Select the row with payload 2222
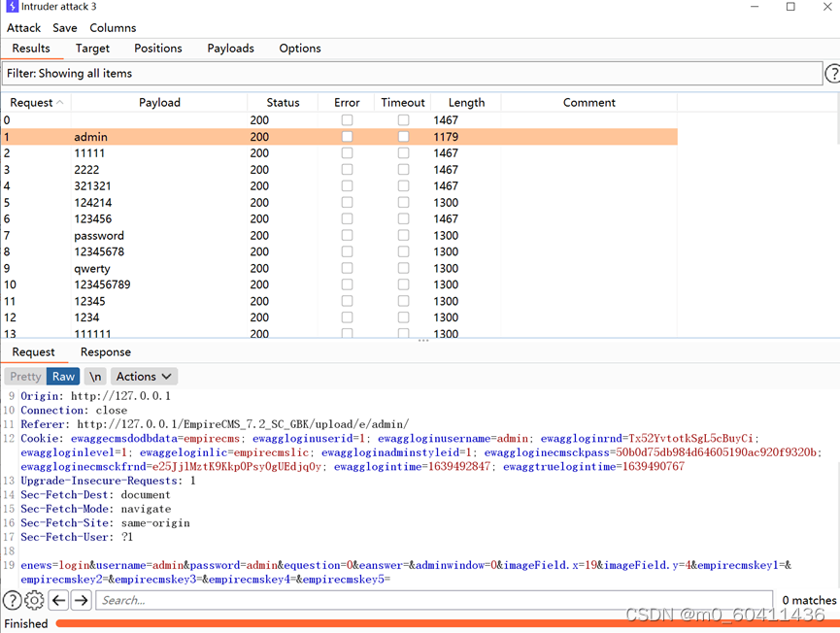840x633 pixels. [x=339, y=170]
